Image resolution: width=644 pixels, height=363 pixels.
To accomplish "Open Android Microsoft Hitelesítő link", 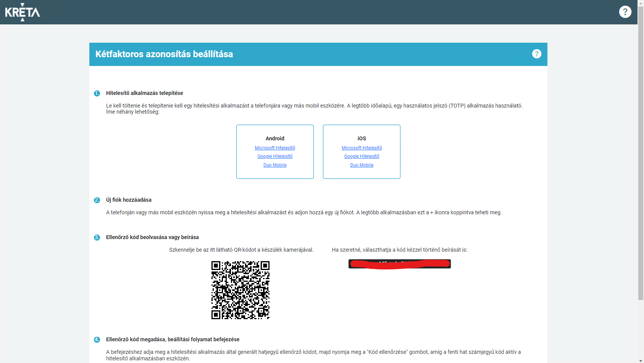I will click(x=275, y=148).
